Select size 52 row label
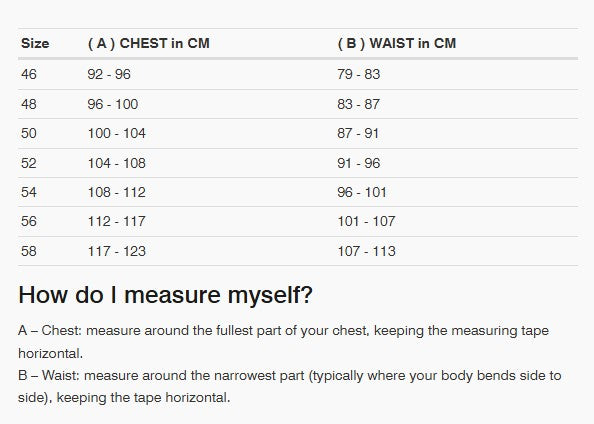Image resolution: width=594 pixels, height=424 pixels. tap(29, 163)
